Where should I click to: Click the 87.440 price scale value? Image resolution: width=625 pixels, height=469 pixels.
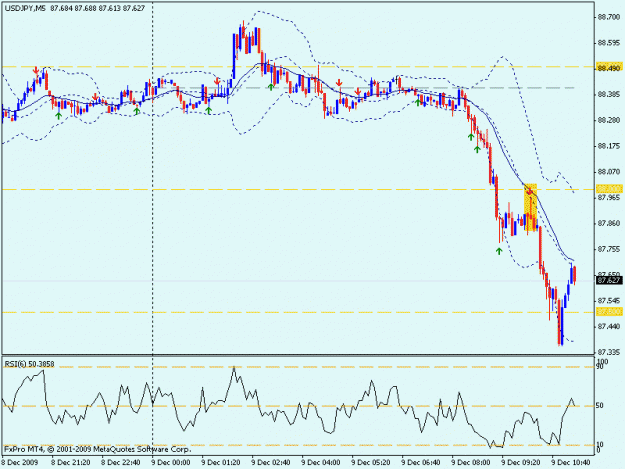pos(609,326)
